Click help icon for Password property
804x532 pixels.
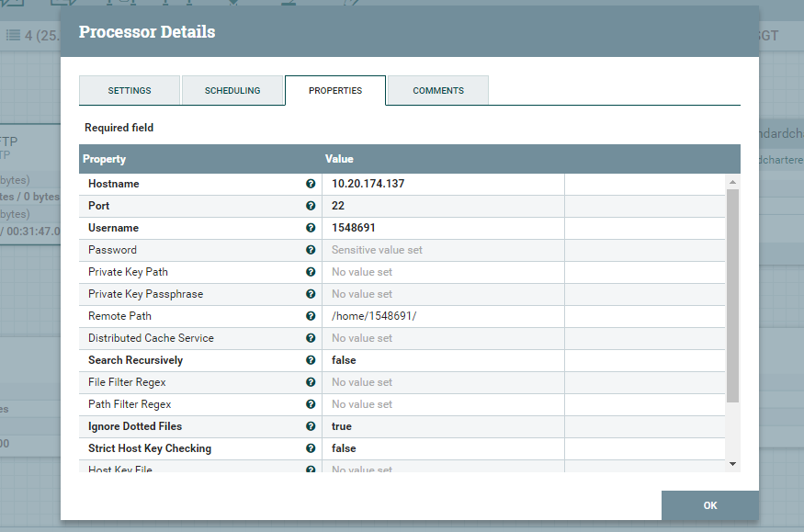311,250
